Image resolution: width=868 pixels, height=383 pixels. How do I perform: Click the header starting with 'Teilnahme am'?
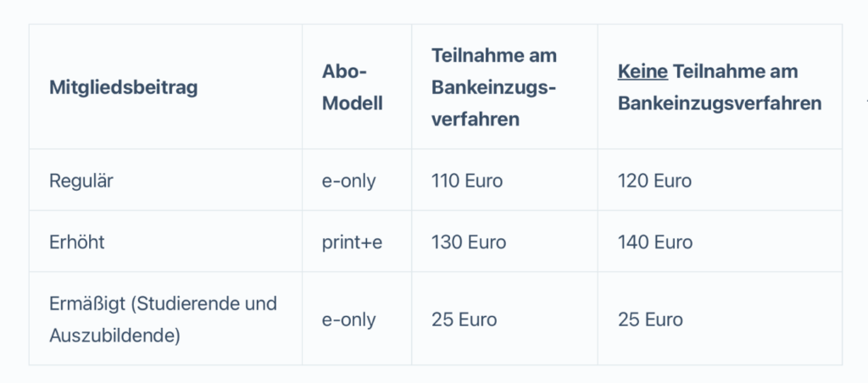[x=493, y=56]
